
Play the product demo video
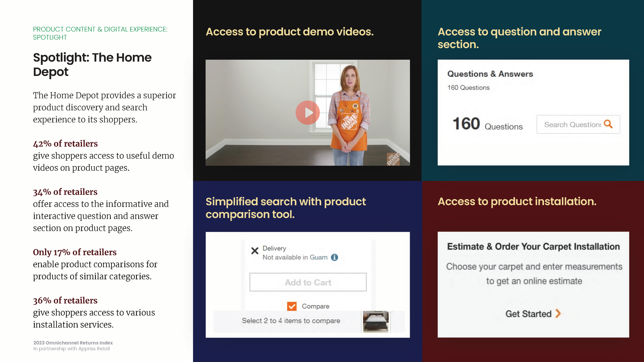pyautogui.click(x=308, y=113)
